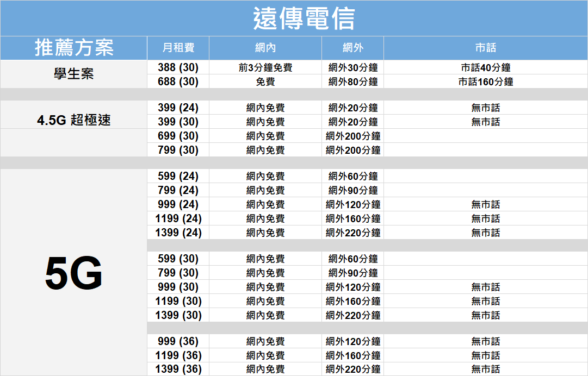Select the 599 (30) monthly fee cell
Screen dimensions: 588x376
coord(178,259)
